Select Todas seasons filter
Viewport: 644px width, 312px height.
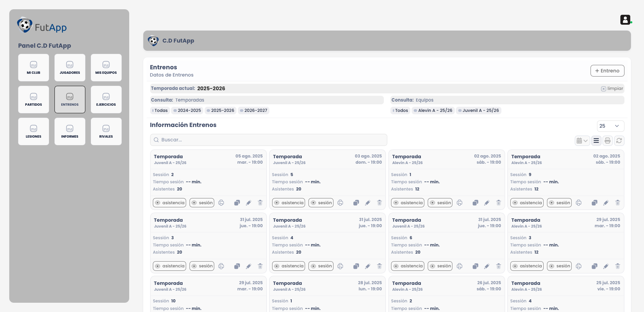coord(160,111)
